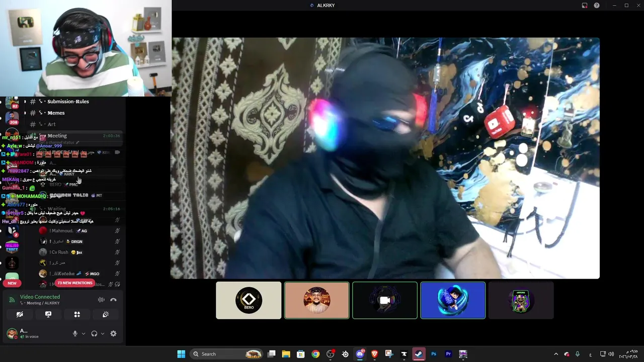Open own user avatar profile panel
This screenshot has width=644, height=362.
coord(12,333)
